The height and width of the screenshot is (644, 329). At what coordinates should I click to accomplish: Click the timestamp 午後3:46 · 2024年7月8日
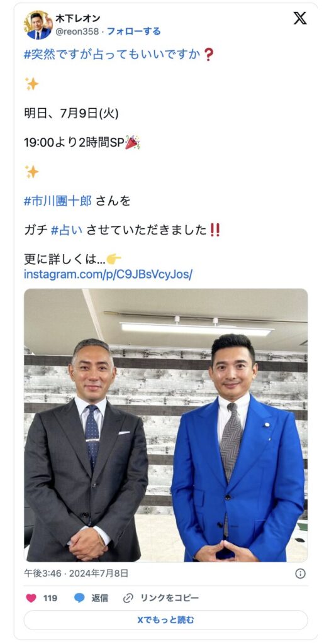[x=76, y=574]
